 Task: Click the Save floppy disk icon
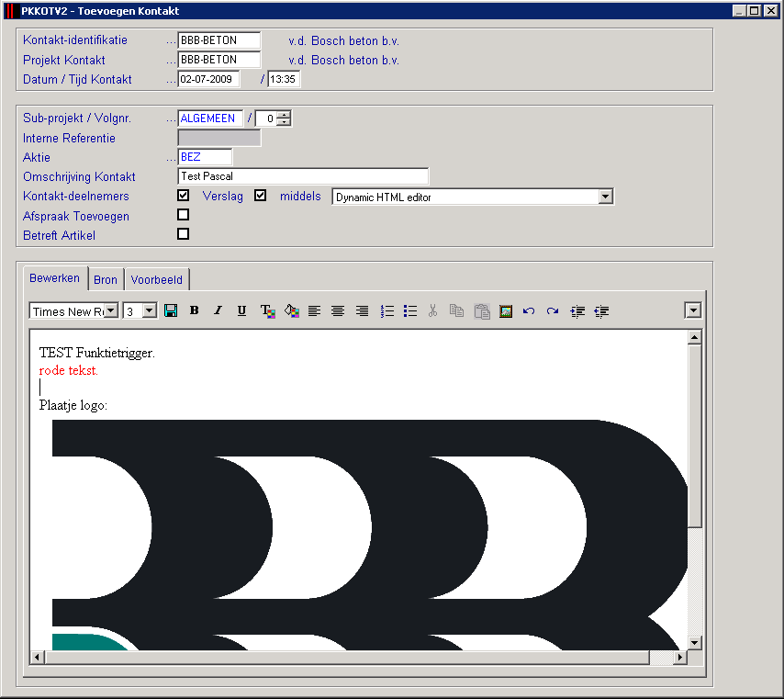(x=171, y=310)
